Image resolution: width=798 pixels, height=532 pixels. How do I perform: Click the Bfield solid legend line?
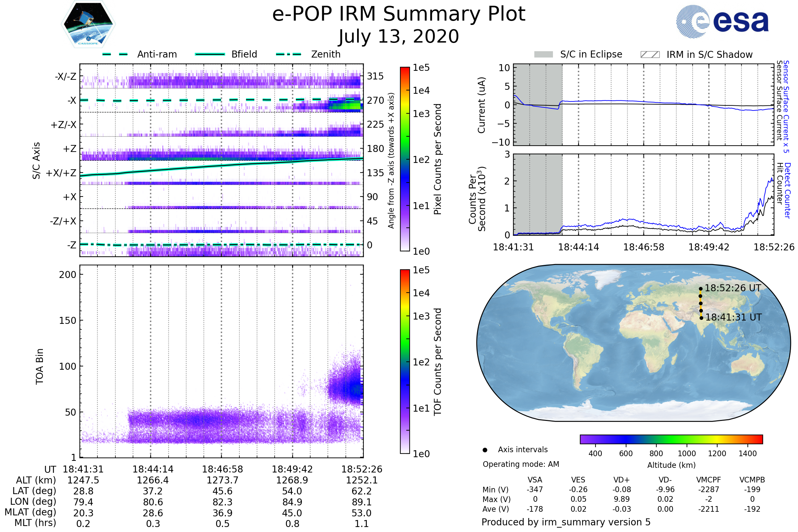tap(210, 54)
